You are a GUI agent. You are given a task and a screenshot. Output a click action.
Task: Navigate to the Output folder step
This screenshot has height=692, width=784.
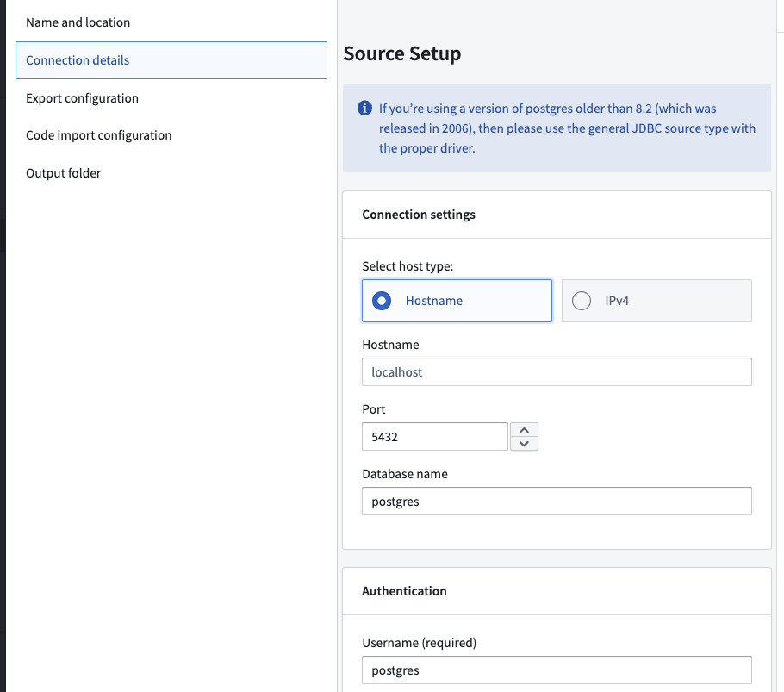tap(64, 173)
